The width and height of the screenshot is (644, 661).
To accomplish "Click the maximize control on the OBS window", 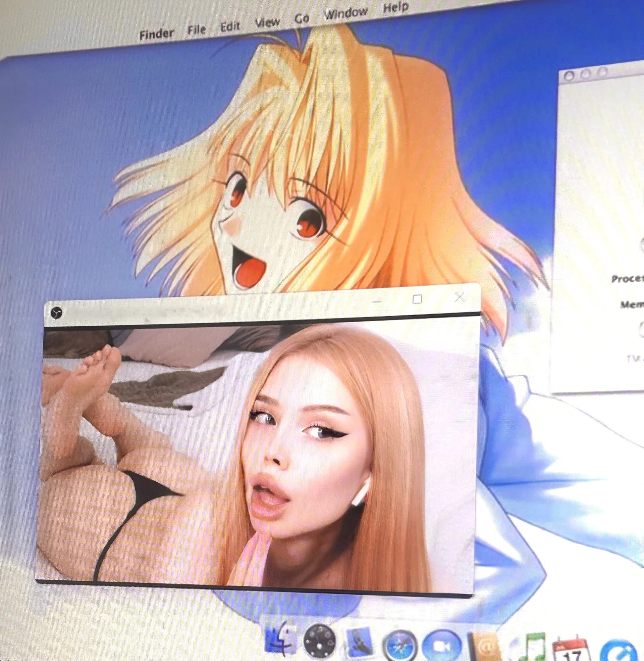I will click(x=418, y=299).
